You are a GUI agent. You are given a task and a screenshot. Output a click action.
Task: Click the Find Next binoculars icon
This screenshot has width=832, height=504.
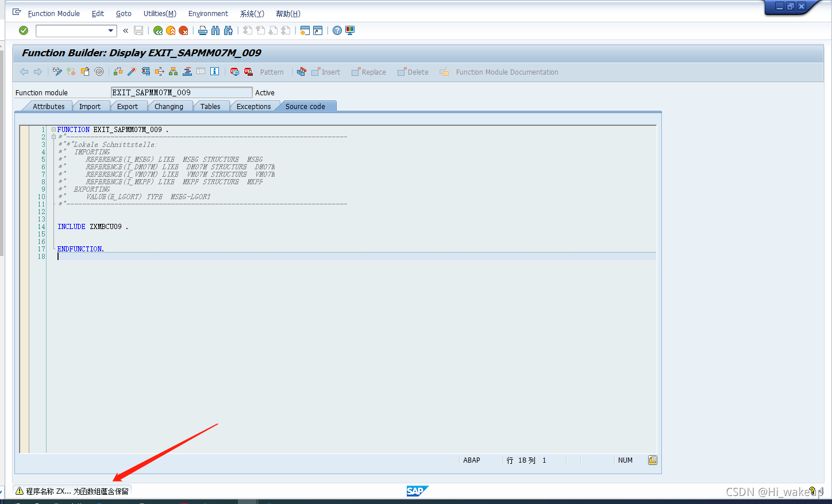(x=228, y=30)
